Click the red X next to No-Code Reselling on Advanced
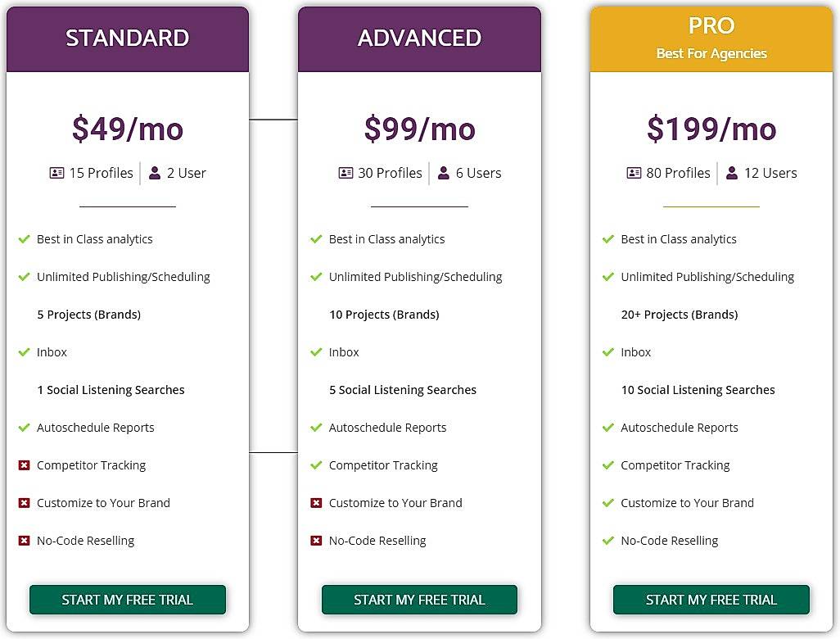Screen dimensions: 840x639 (x=316, y=541)
